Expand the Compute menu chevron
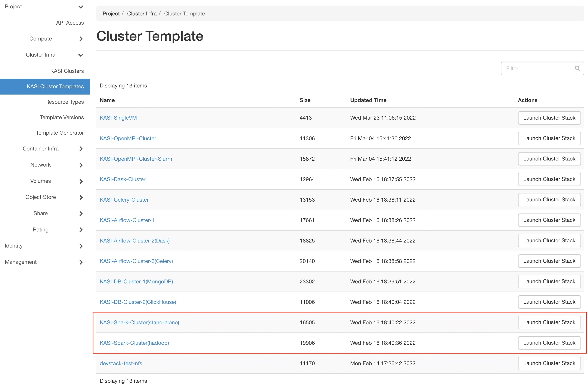This screenshot has height=384, width=588. coord(81,39)
